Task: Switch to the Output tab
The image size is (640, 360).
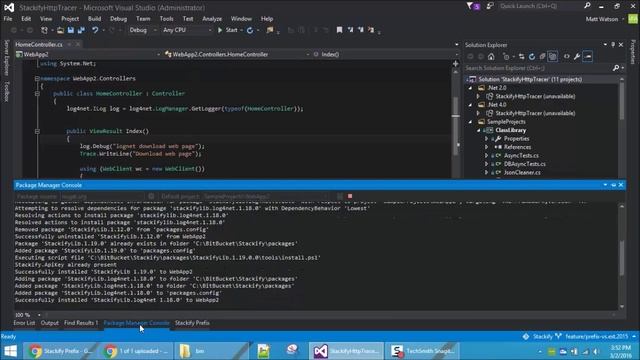Action: coord(49,323)
